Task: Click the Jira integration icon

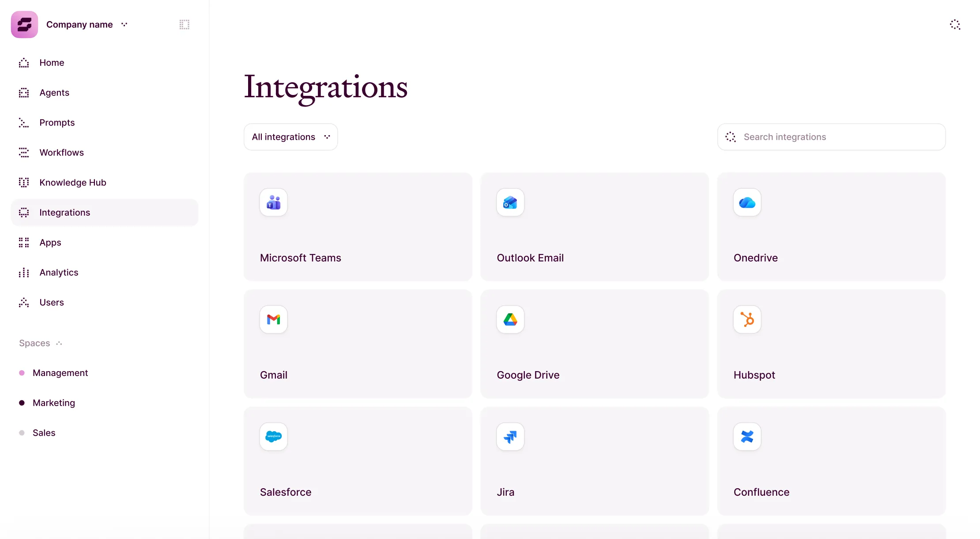Action: (x=510, y=437)
